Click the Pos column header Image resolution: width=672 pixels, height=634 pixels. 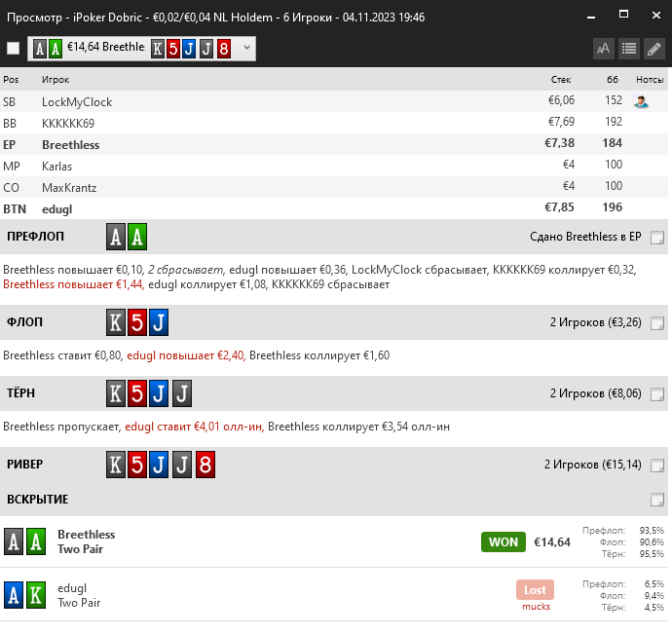pos(11,80)
